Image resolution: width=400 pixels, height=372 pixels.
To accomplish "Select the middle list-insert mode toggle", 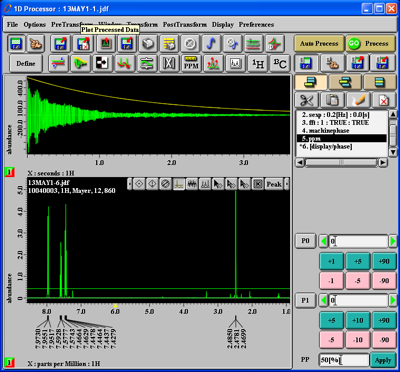I will point(344,82).
